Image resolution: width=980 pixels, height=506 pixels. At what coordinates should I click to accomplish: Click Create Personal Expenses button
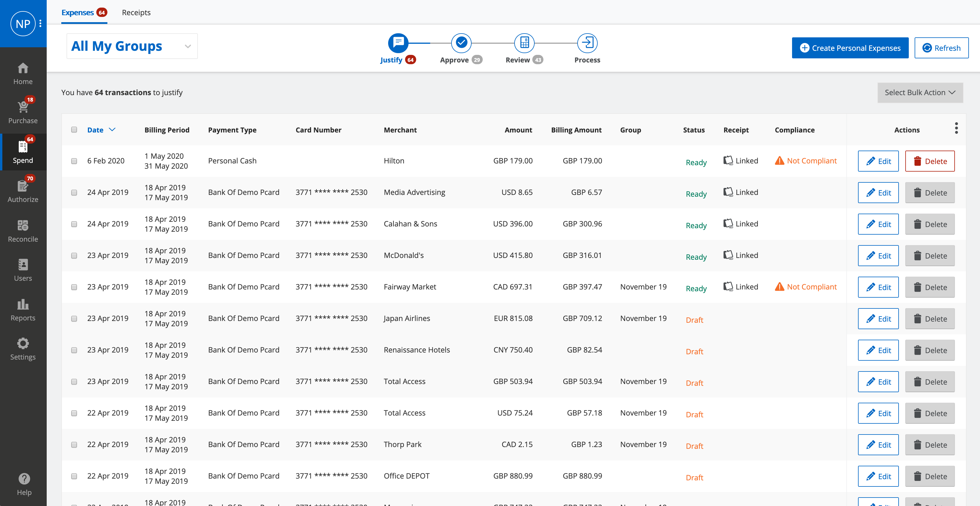[x=850, y=48]
